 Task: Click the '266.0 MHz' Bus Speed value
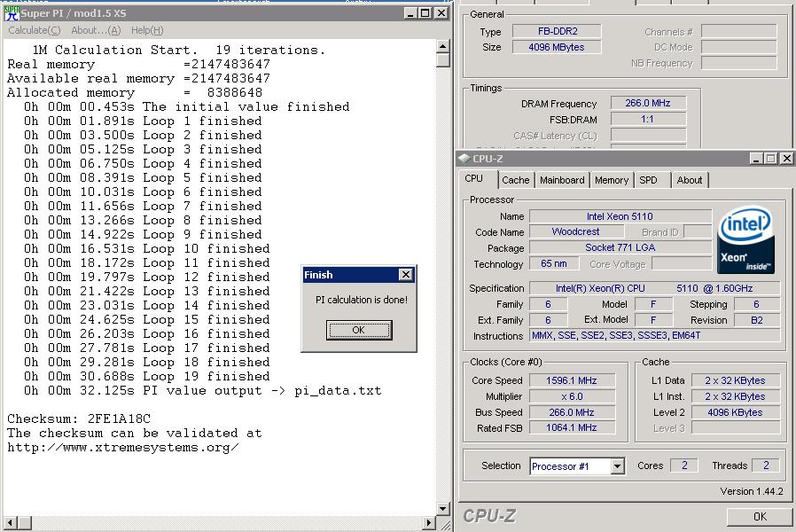(572, 412)
